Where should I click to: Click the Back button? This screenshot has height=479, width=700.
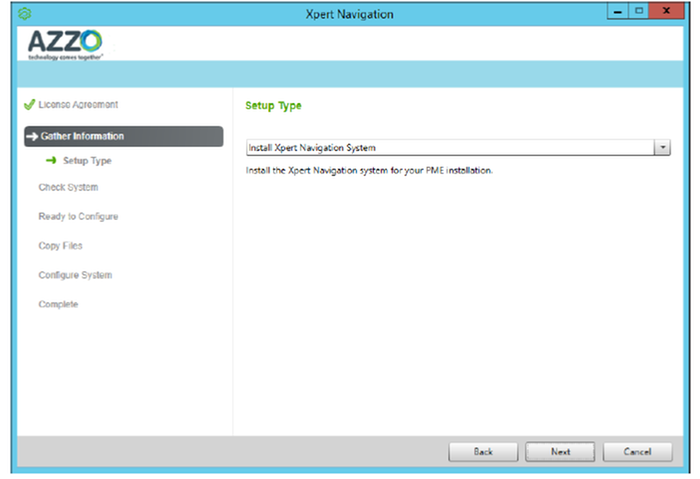click(x=483, y=451)
